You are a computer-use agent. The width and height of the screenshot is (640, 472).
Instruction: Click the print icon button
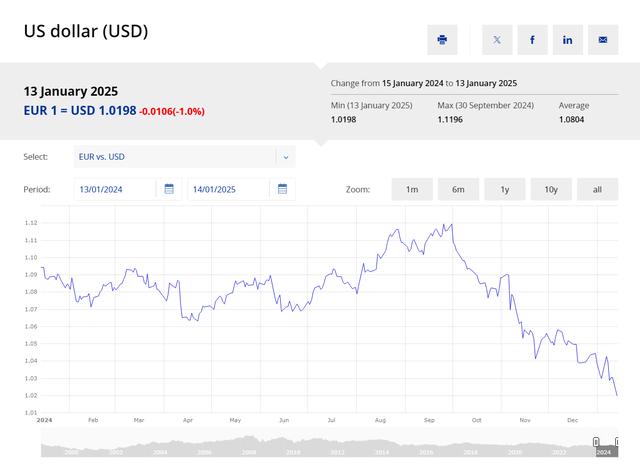tap(442, 40)
